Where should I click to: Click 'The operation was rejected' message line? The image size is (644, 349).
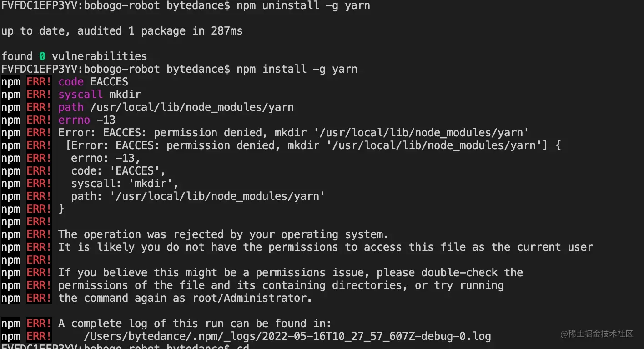pyautogui.click(x=223, y=234)
